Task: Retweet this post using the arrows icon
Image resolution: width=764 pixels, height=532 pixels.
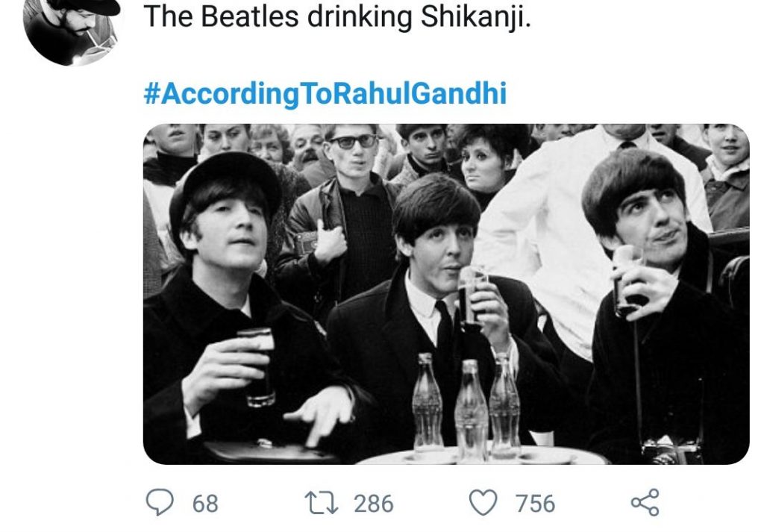Action: point(322,503)
